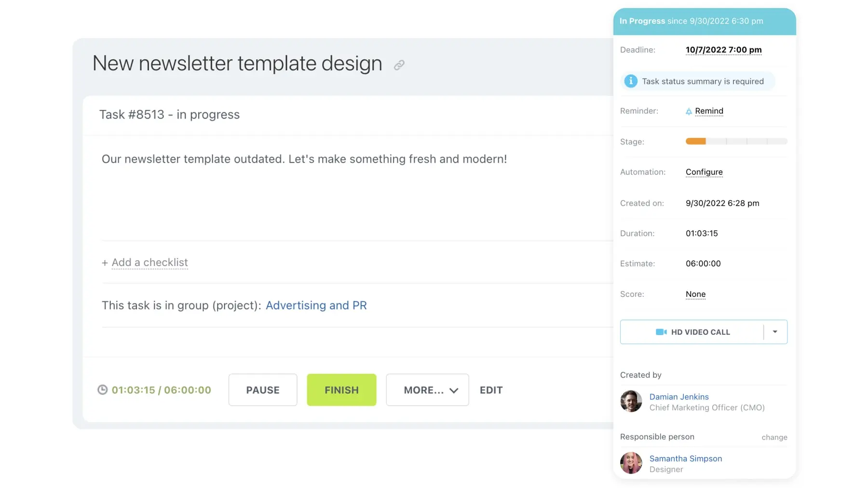The width and height of the screenshot is (868, 491).
Task: Start an HD Video Call
Action: coord(693,332)
